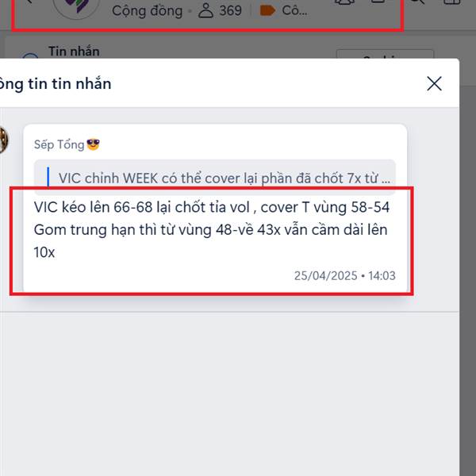Toggle the side panel icon in header
The image size is (476, 476).
click(452, 2)
